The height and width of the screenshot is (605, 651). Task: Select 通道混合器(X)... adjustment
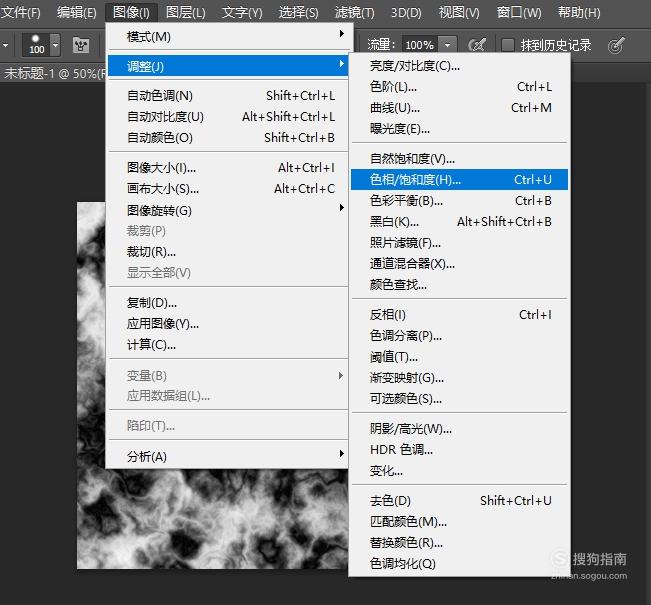[x=459, y=264]
